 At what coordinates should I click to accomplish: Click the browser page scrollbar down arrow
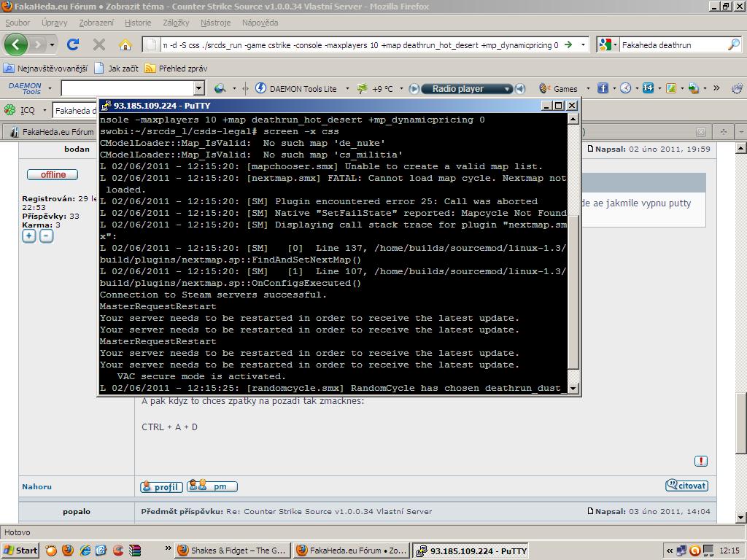pyautogui.click(x=741, y=517)
